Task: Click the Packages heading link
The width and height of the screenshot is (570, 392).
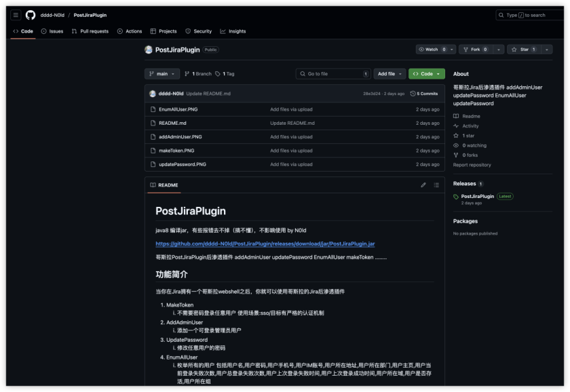Action: point(465,221)
